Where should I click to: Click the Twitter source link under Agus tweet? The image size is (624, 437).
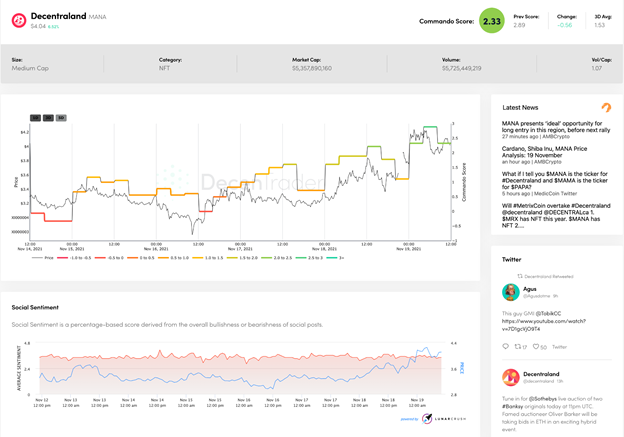[559, 347]
